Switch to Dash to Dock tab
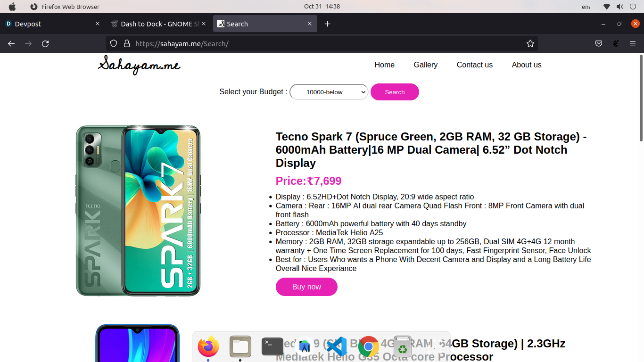 click(x=158, y=24)
